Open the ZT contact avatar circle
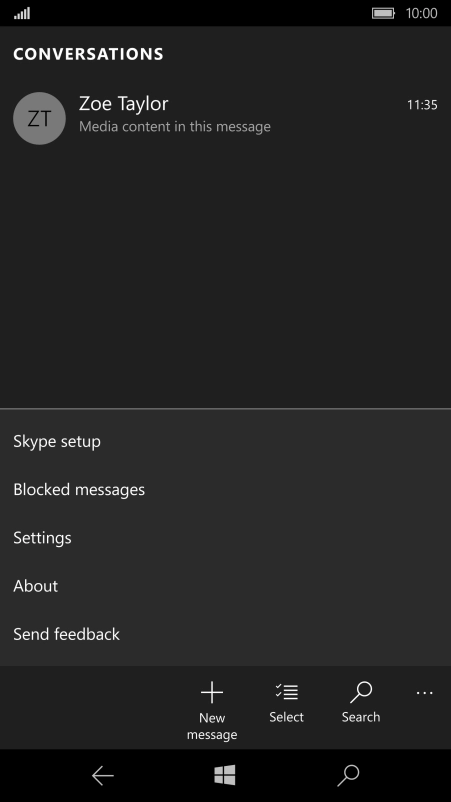The height and width of the screenshot is (802, 451). tap(39, 118)
